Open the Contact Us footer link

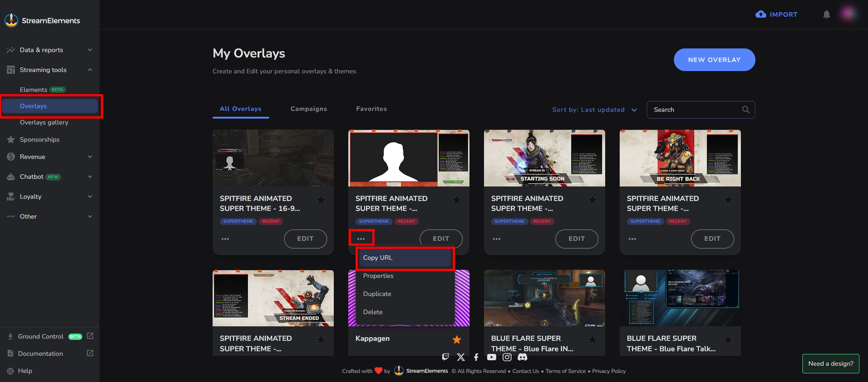[526, 371]
